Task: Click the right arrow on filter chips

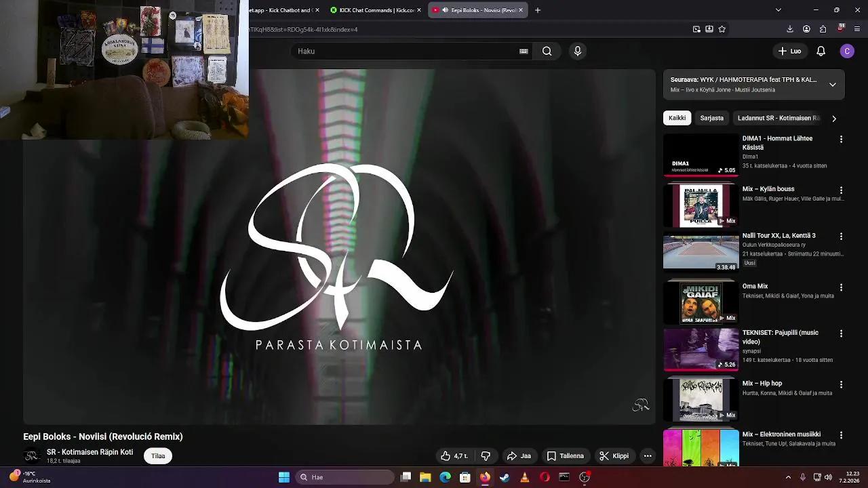Action: tap(834, 118)
